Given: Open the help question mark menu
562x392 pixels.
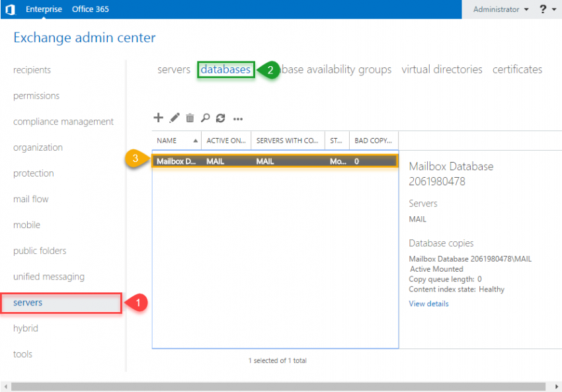Looking at the screenshot, I should [x=543, y=9].
